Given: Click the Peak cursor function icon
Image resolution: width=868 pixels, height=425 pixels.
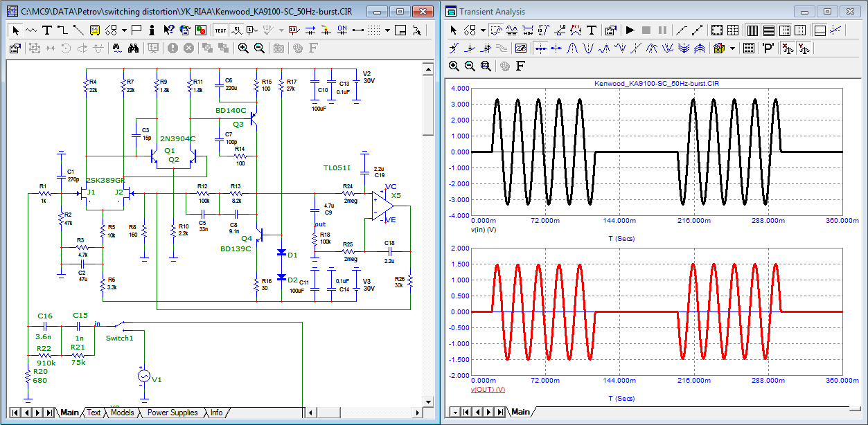Looking at the screenshot, I should 573,48.
